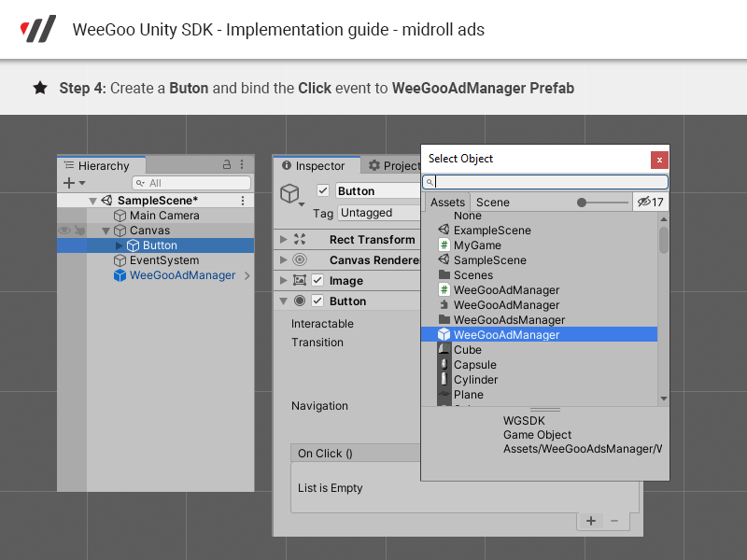Image resolution: width=747 pixels, height=560 pixels.
Task: Open SampleScene three-dot context menu
Action: pyautogui.click(x=243, y=201)
